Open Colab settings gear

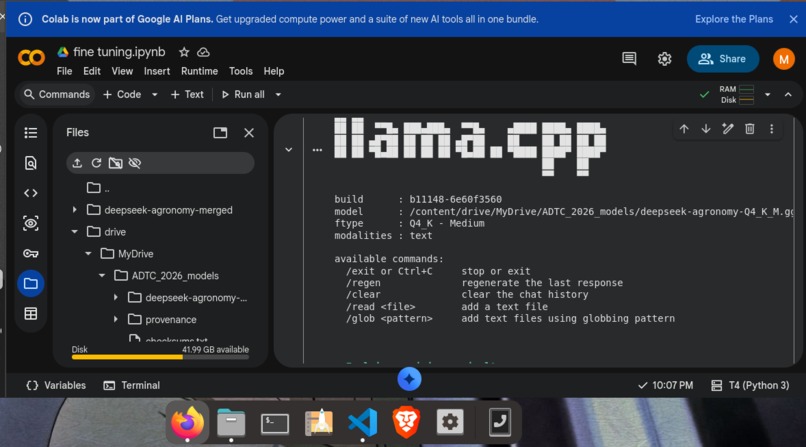tap(664, 59)
